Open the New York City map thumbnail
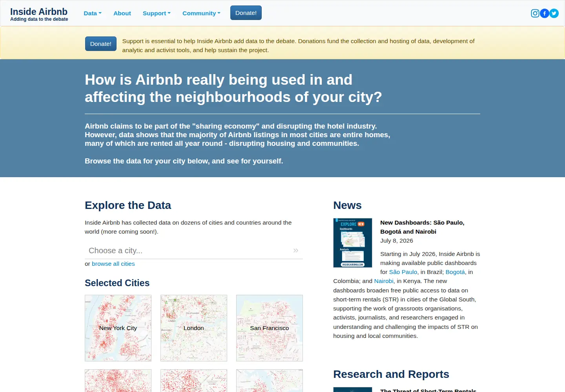The width and height of the screenshot is (565, 392). 118,328
